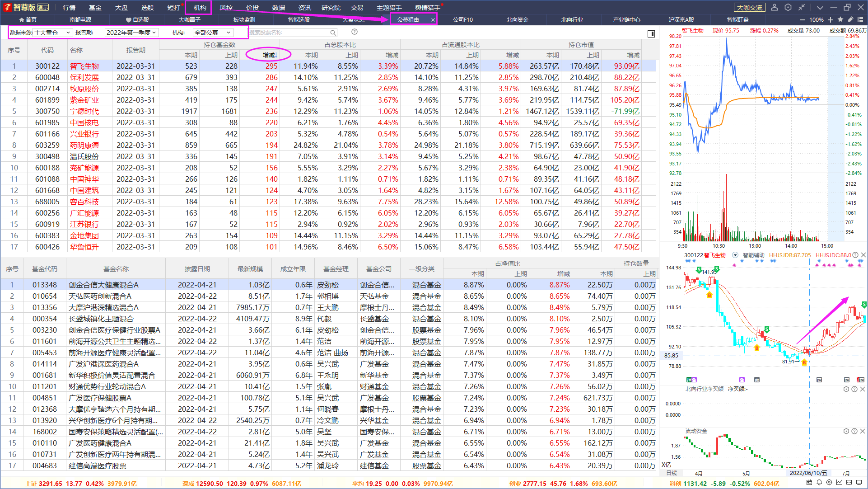Open the layout panel icon near 100%
The image size is (868, 489).
click(860, 19)
